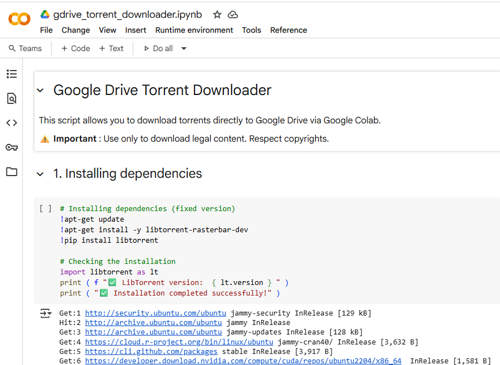This screenshot has width=500, height=365.
Task: Click the Colab logo icon
Action: coord(19,19)
